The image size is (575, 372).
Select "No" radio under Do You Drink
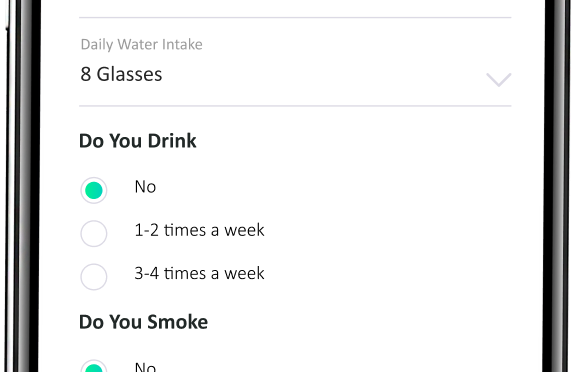click(x=94, y=190)
